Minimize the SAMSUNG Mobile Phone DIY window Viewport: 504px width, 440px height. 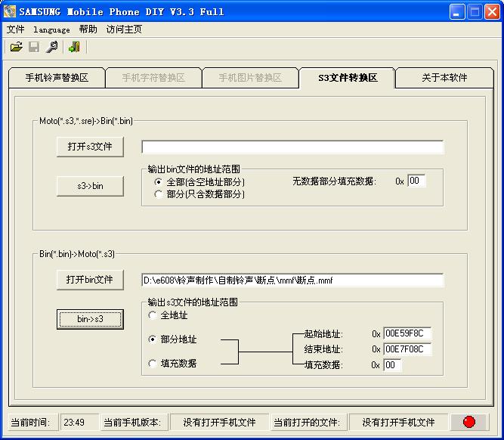click(x=456, y=12)
